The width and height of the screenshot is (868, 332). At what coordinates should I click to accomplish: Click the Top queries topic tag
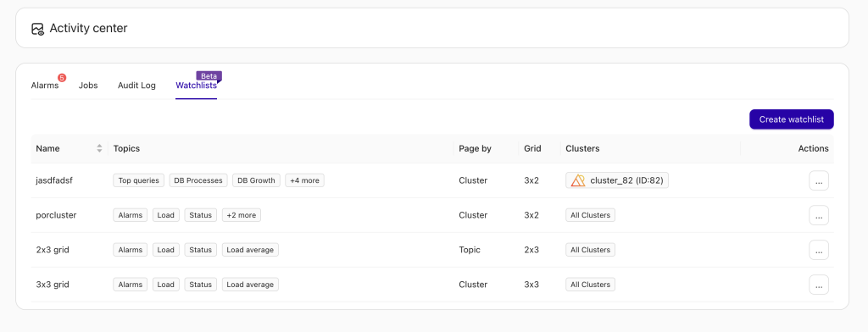(x=138, y=180)
